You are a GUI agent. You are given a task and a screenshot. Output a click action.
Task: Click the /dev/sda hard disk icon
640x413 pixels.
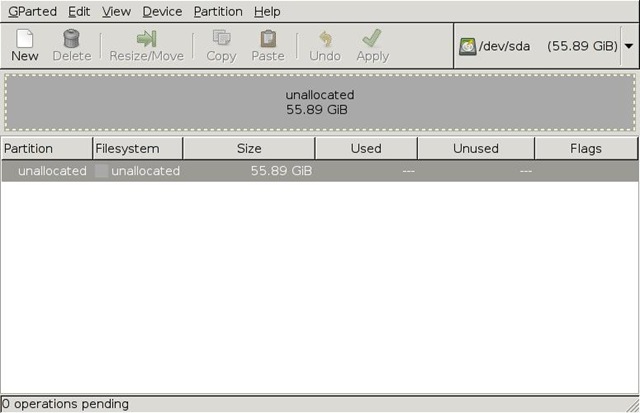coord(467,47)
